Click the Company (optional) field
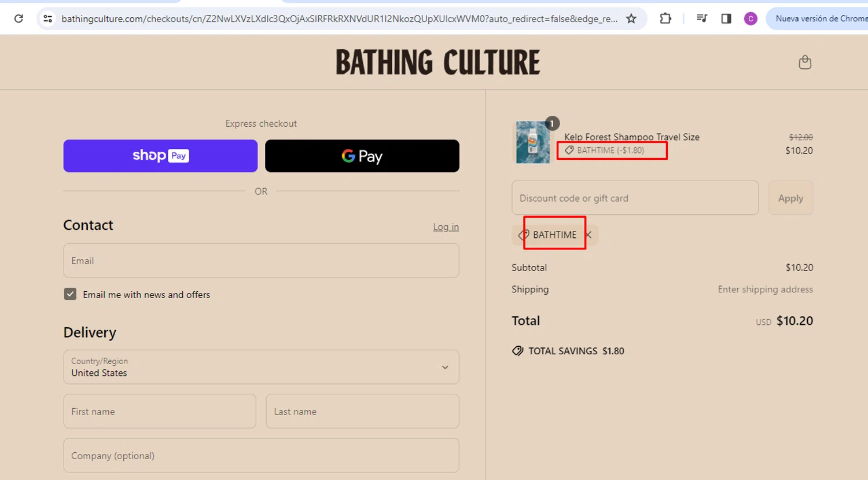The image size is (868, 480). (x=261, y=456)
